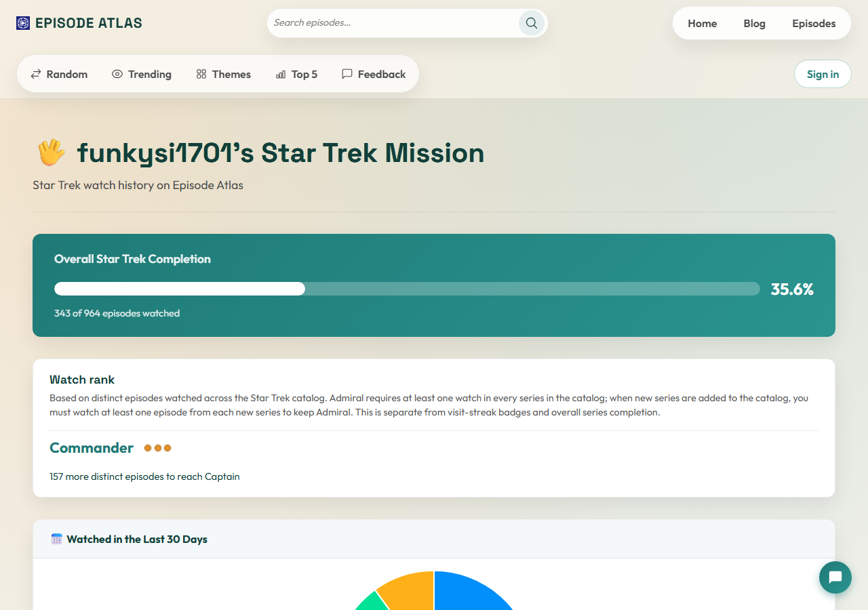Click 'Overall Star Trek Completion' heading
Viewport: 868px width, 610px height.
pos(132,259)
